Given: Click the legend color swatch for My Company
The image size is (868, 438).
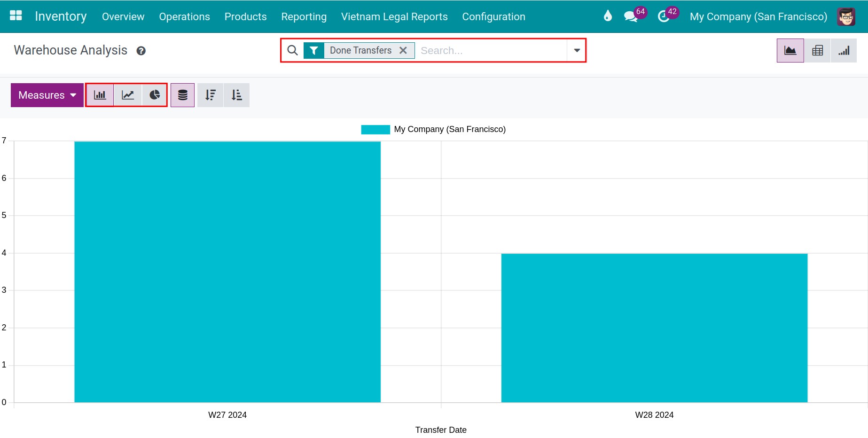Looking at the screenshot, I should 375,130.
